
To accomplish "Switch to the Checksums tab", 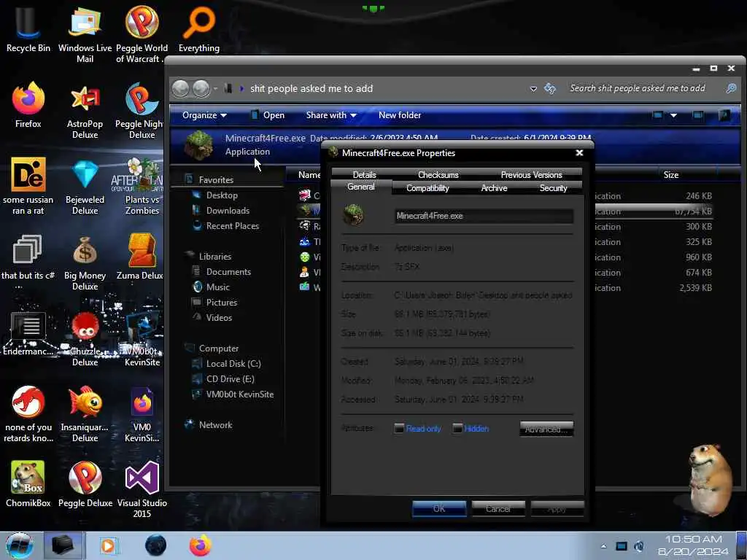I will click(x=438, y=175).
